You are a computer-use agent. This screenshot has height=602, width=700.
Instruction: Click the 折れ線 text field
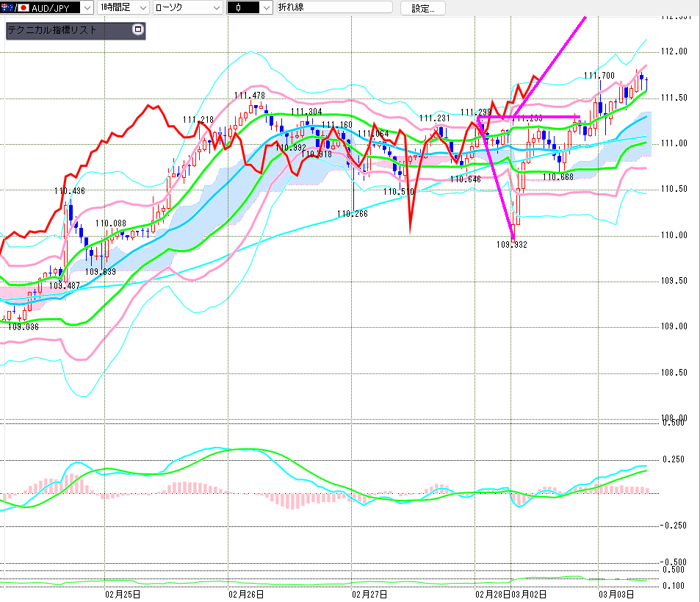pyautogui.click(x=335, y=8)
